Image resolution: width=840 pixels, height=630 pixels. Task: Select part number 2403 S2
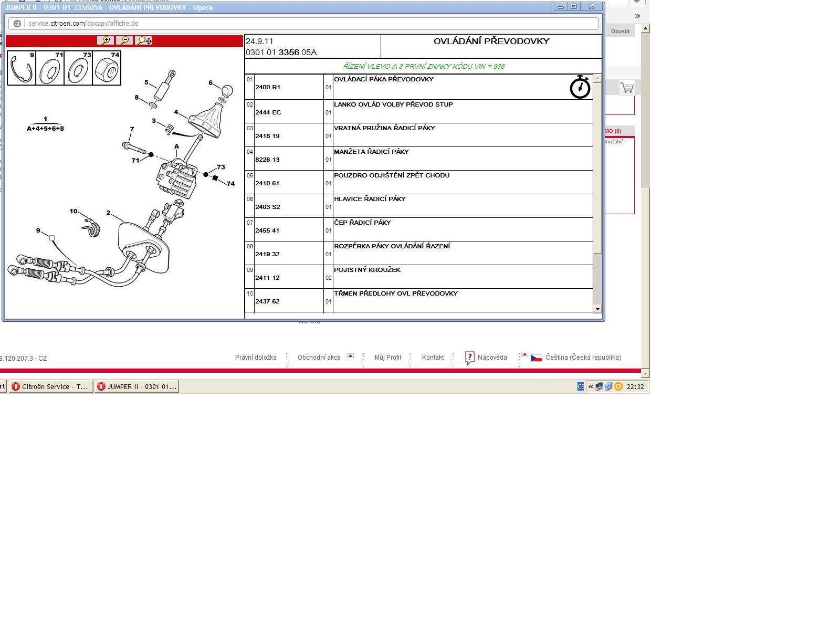point(268,207)
